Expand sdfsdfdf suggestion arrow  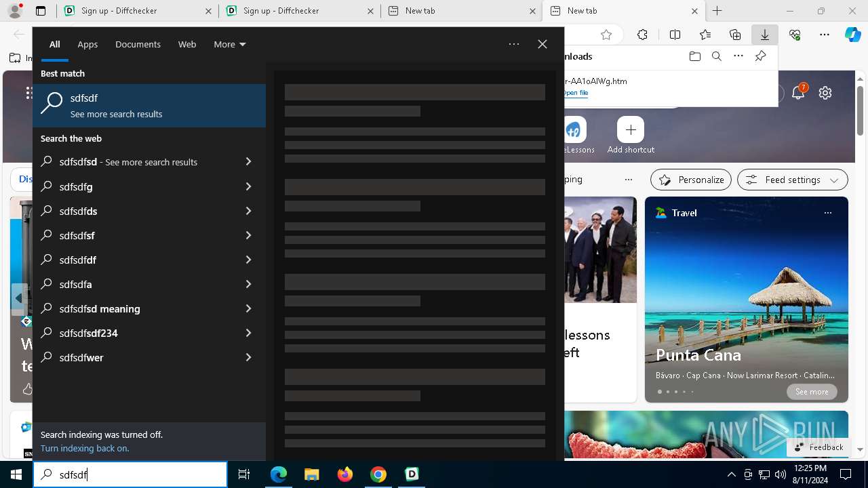[x=248, y=260]
